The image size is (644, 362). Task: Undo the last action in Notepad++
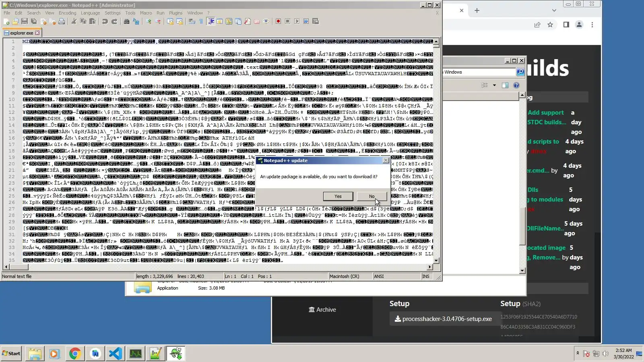pyautogui.click(x=105, y=21)
